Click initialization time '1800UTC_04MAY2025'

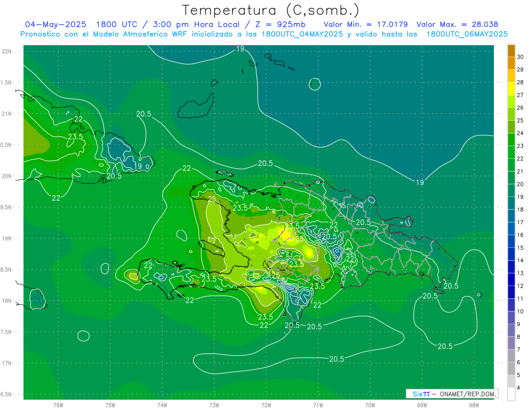pos(302,34)
